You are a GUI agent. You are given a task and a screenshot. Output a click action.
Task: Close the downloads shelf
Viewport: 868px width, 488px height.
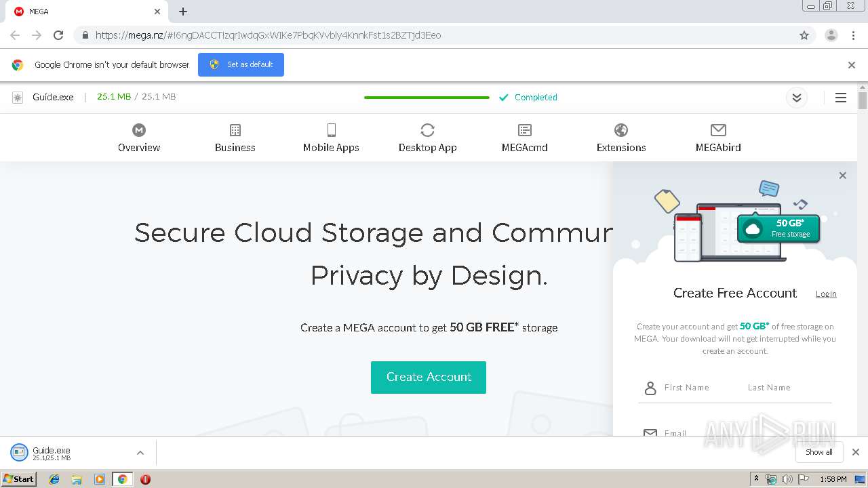click(x=856, y=452)
